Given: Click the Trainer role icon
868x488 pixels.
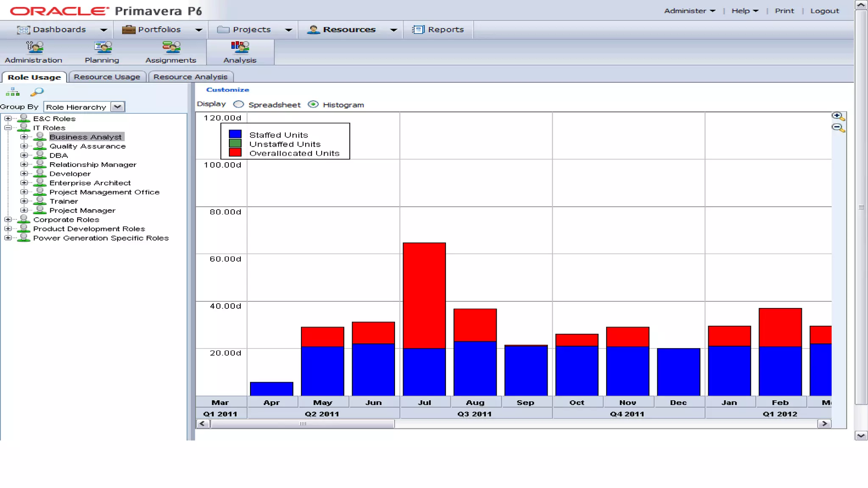Looking at the screenshot, I should pyautogui.click(x=40, y=201).
